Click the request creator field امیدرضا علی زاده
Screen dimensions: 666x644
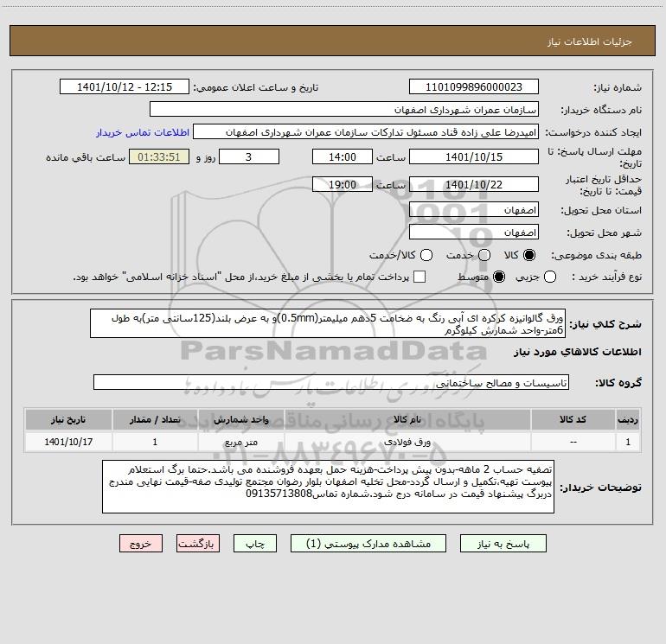pos(366,131)
